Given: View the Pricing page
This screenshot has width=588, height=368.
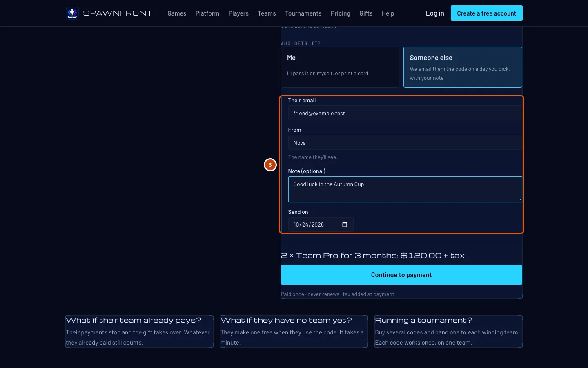Looking at the screenshot, I should click(341, 13).
